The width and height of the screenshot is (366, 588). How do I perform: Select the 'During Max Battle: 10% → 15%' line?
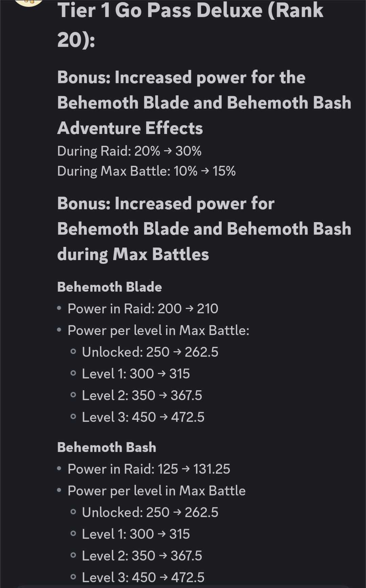pos(146,171)
